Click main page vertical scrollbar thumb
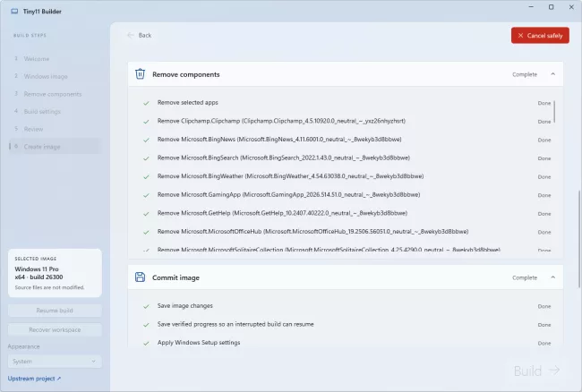This screenshot has width=582, height=392. 578,239
